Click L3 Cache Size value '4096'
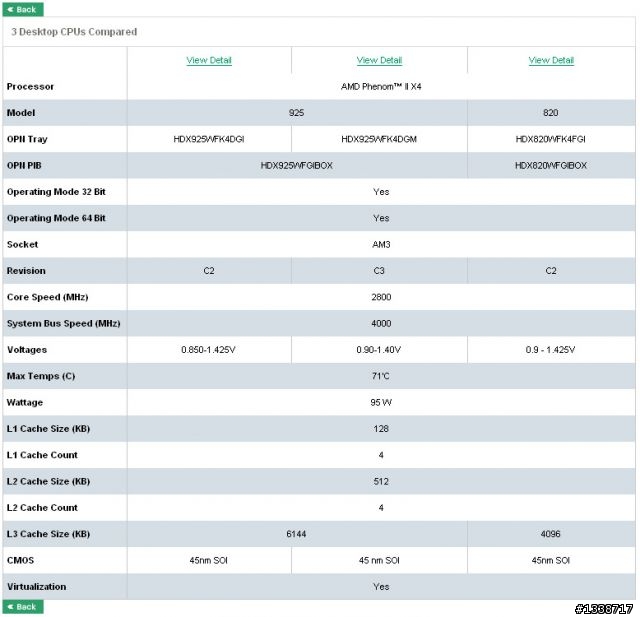Screen dimensions: 640x617 tap(551, 534)
